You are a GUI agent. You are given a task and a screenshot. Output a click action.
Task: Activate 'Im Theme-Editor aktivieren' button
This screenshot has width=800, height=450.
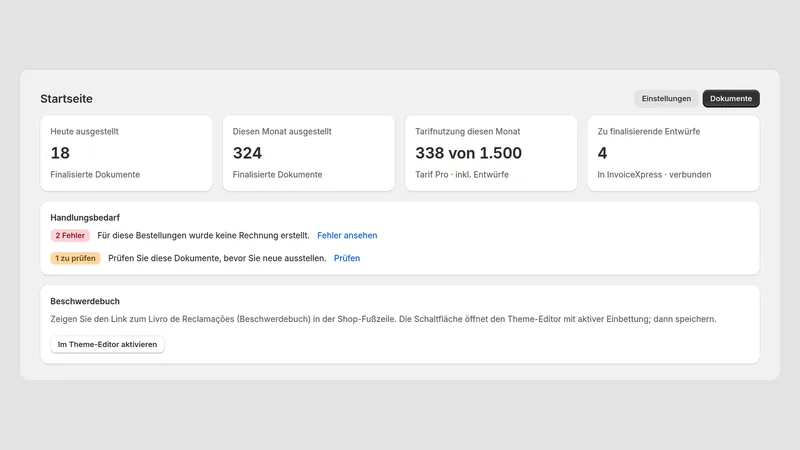(x=107, y=344)
